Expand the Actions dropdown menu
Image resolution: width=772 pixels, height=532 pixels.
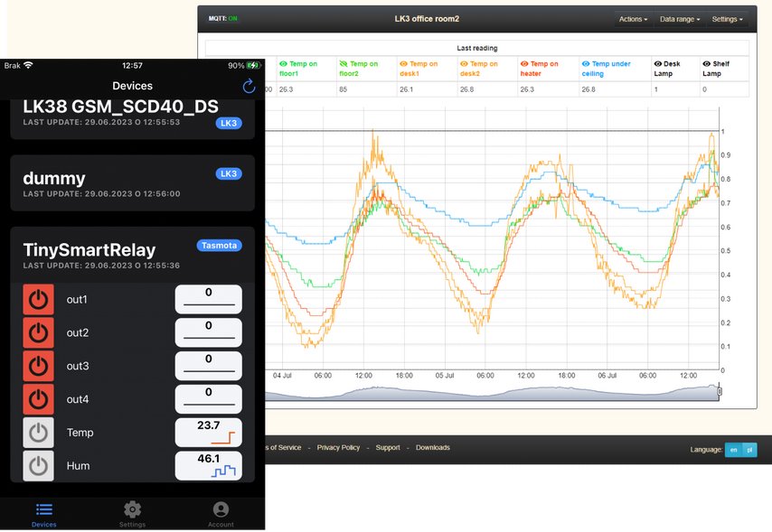pos(632,19)
